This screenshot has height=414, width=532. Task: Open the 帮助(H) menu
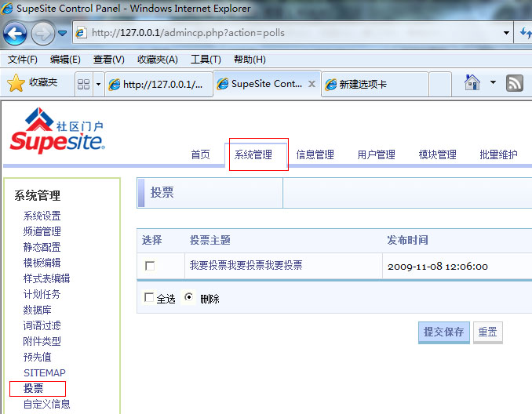pyautogui.click(x=250, y=60)
